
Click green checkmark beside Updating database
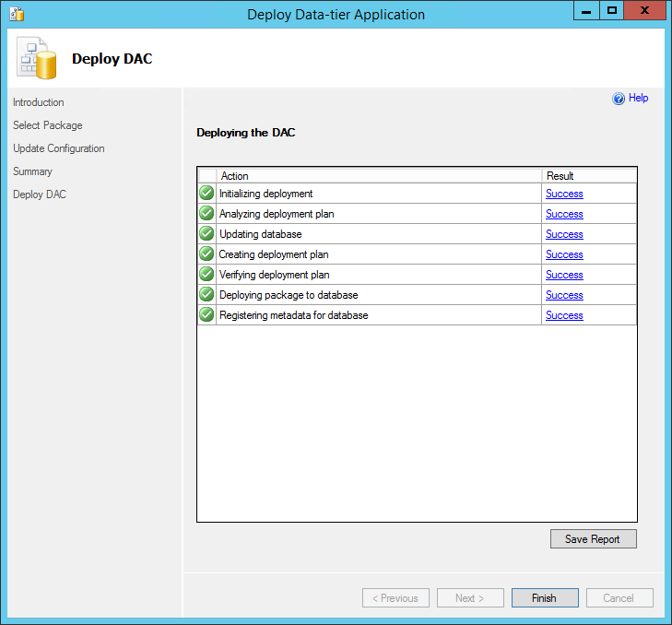pos(206,234)
